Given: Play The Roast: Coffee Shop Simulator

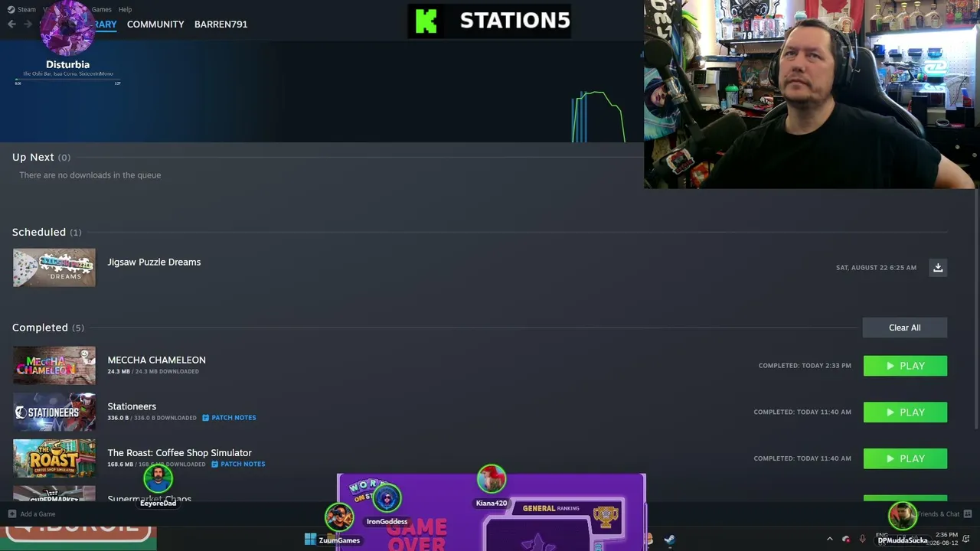Looking at the screenshot, I should coord(905,458).
